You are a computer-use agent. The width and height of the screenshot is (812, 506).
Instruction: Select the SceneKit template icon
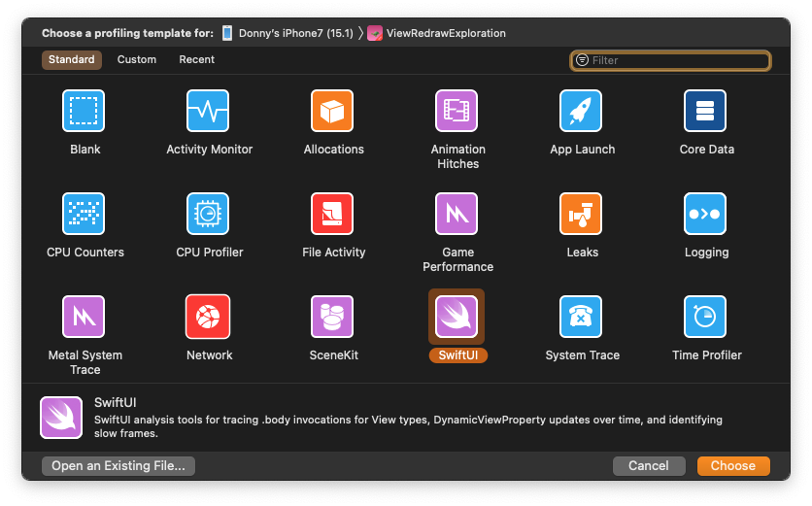pyautogui.click(x=332, y=317)
